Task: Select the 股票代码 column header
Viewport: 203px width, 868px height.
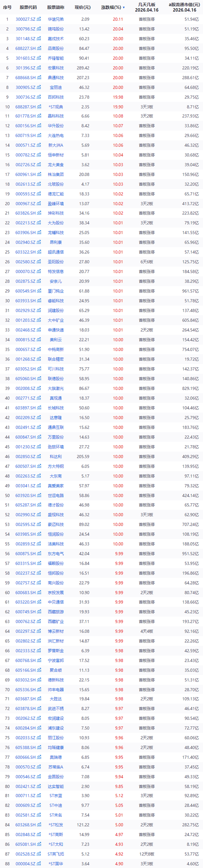Action: point(28,8)
